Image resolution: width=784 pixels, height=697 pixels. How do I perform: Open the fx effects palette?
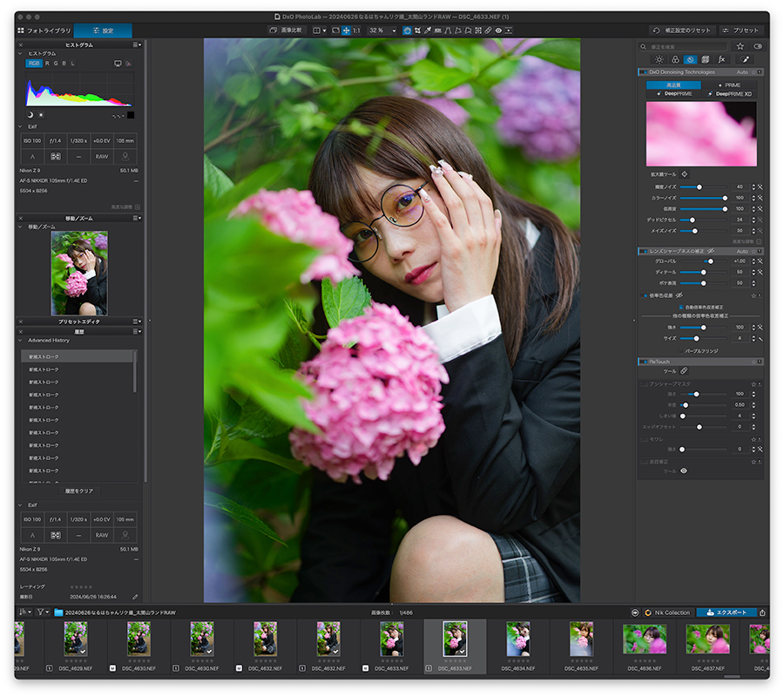pyautogui.click(x=721, y=59)
